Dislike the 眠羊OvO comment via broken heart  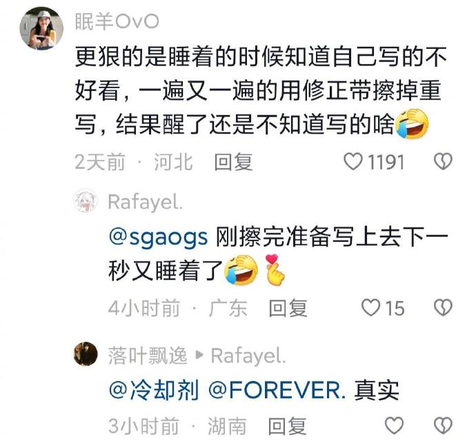point(443,161)
